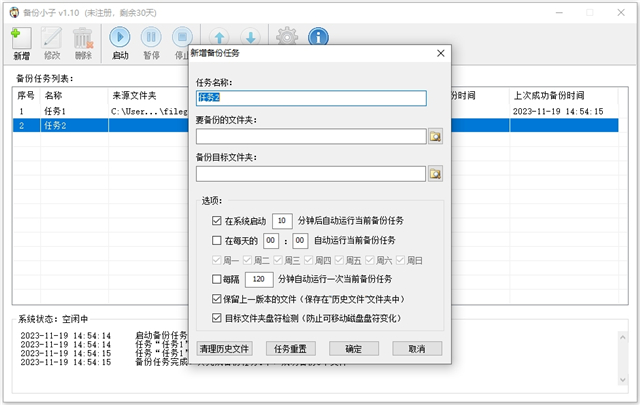Click the 暂停 (pause) toolbar icon
The image size is (640, 405).
pyautogui.click(x=153, y=38)
